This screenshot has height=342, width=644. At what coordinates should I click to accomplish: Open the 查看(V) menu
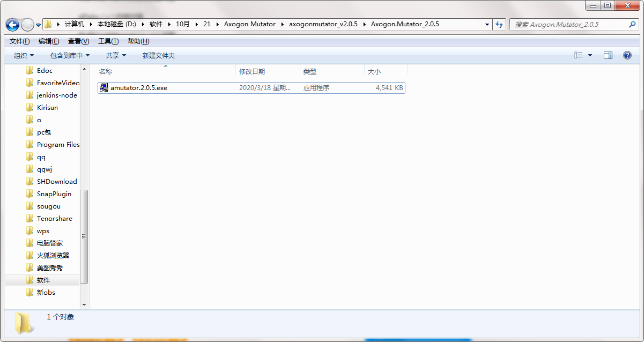tap(79, 41)
